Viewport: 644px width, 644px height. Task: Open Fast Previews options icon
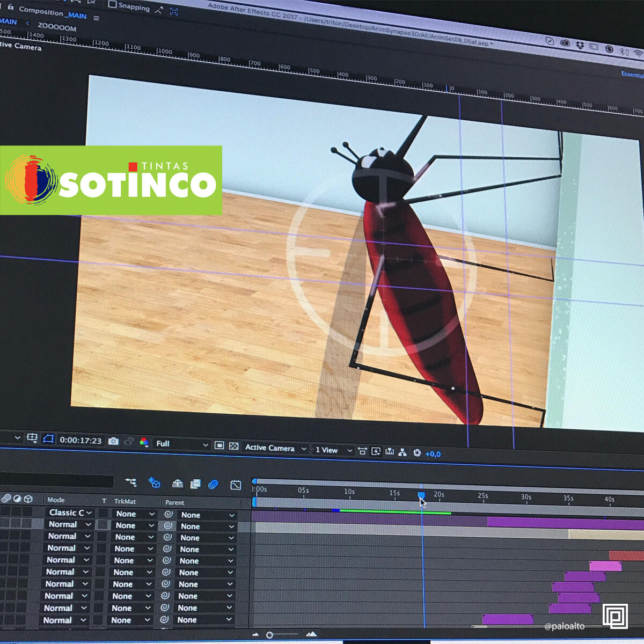click(x=376, y=451)
